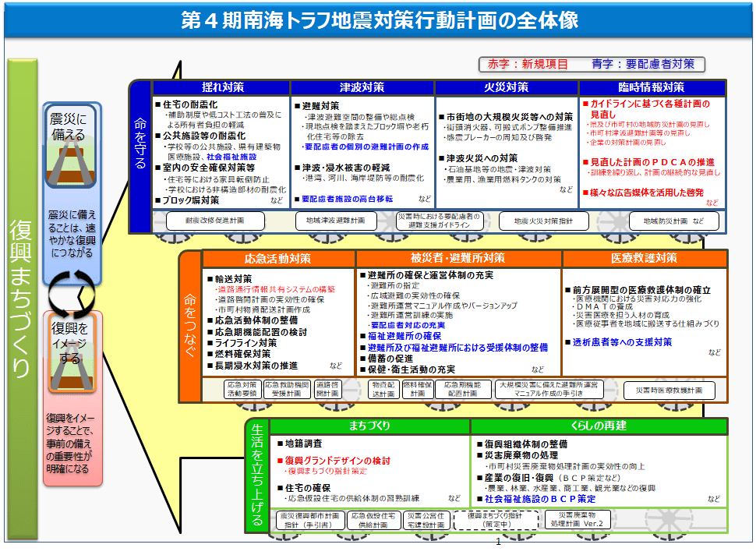Click the '地震火災対策指針' plan box
Image resolution: width=756 pixels, height=555 pixels.
click(543, 221)
